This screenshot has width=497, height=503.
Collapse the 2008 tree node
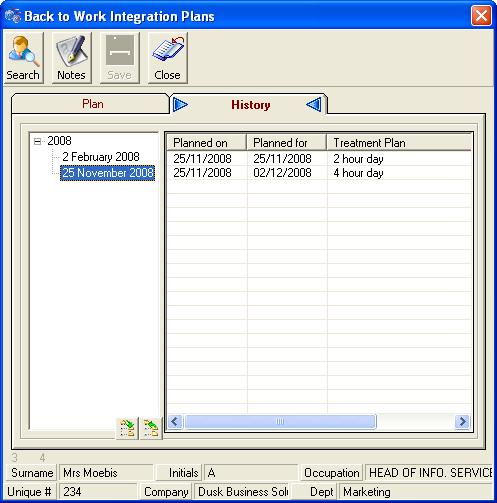(37, 141)
